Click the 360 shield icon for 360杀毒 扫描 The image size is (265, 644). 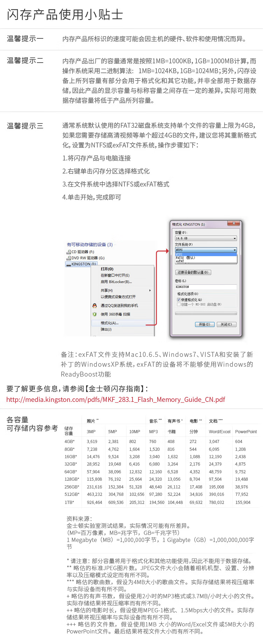pos(95,314)
